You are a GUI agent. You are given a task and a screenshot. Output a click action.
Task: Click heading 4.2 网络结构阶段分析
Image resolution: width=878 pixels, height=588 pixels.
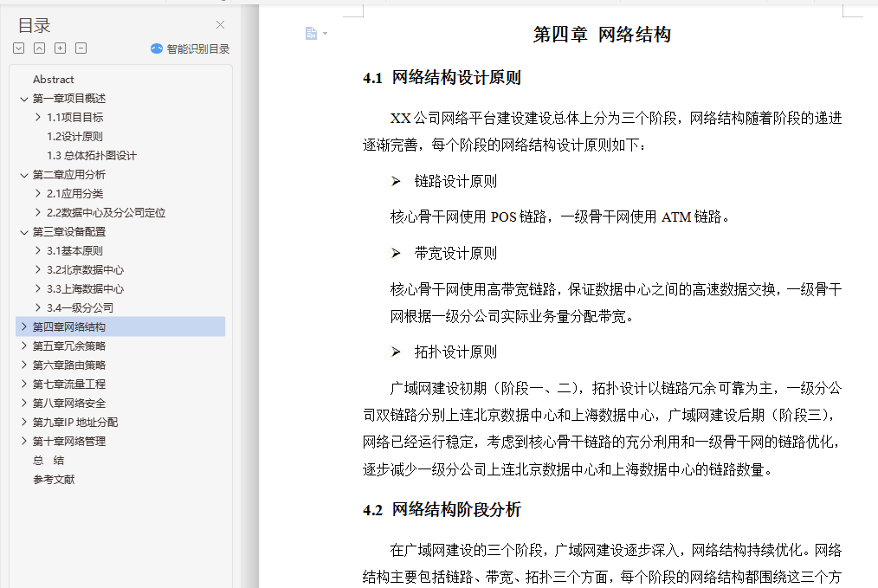point(442,509)
